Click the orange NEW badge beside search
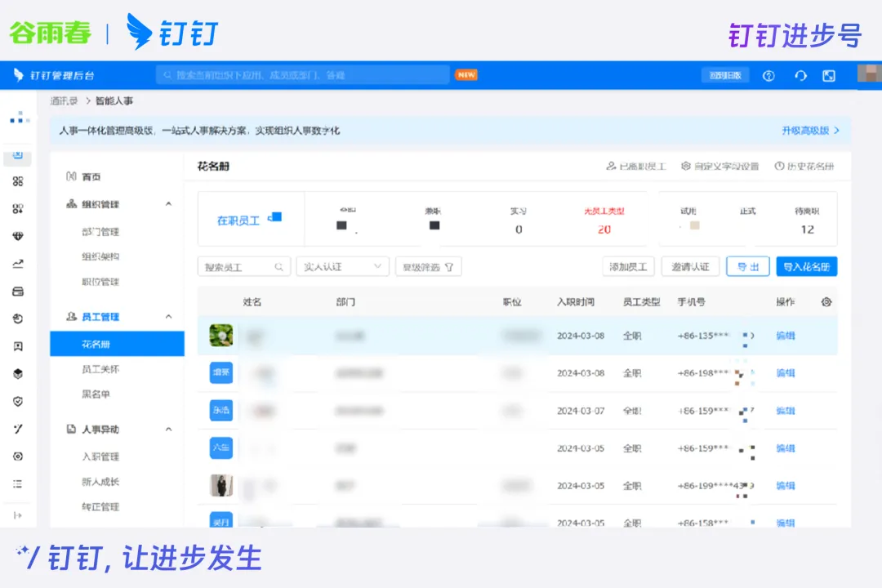This screenshot has height=588, width=882. pos(466,75)
